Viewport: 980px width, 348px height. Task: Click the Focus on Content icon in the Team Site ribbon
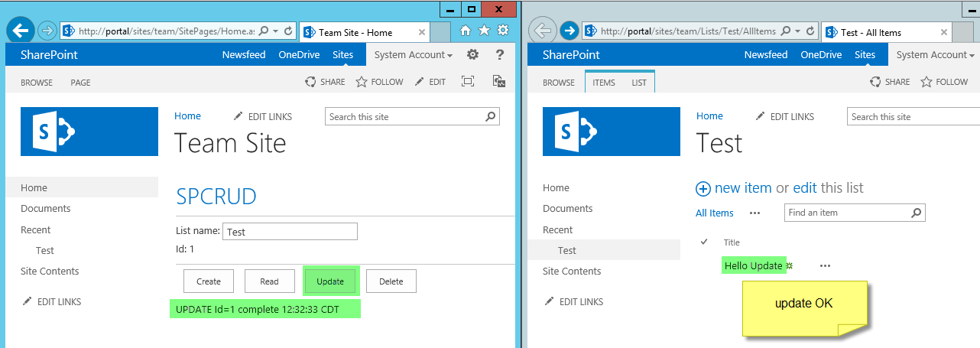click(468, 81)
